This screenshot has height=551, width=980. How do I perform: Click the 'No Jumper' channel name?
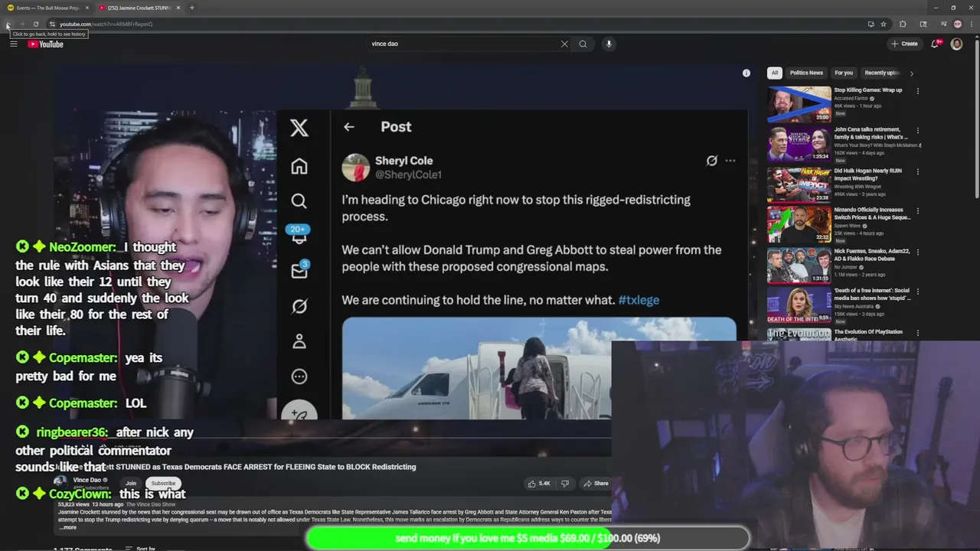tap(846, 267)
